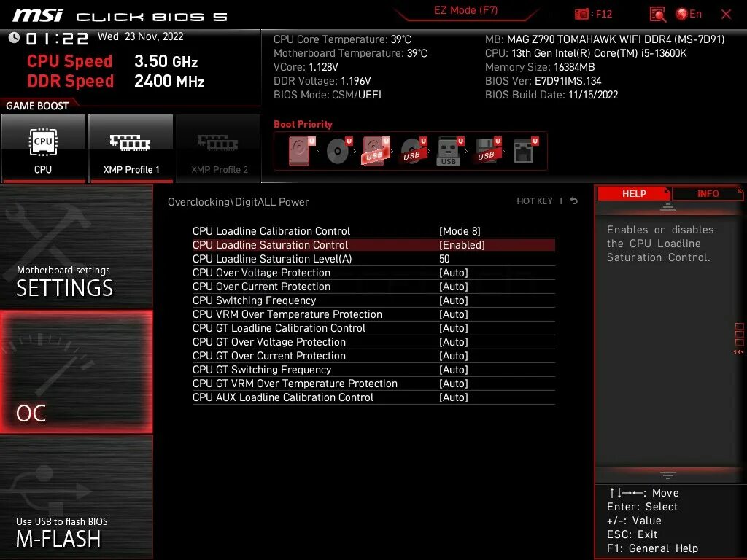
Task: Switch to the HELP tab
Action: (634, 193)
